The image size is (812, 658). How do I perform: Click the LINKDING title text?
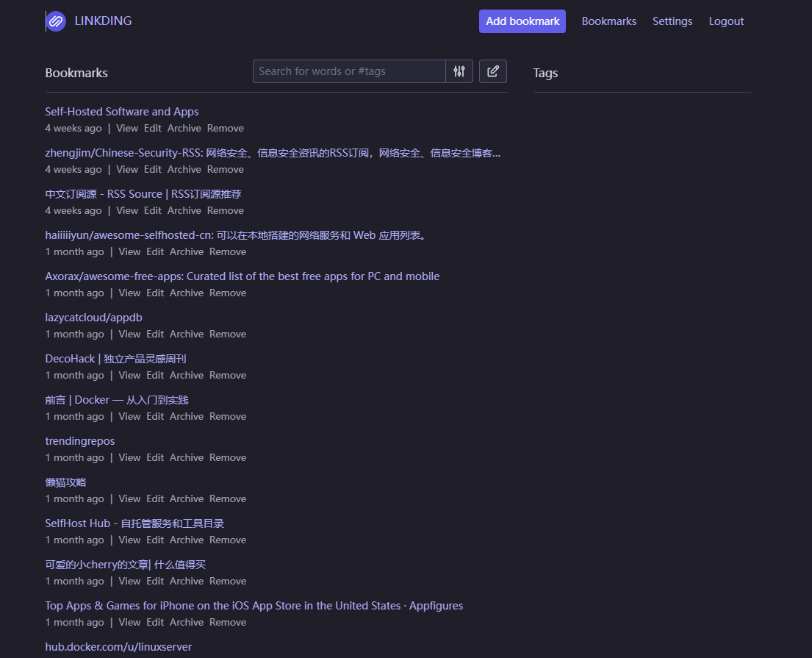103,21
